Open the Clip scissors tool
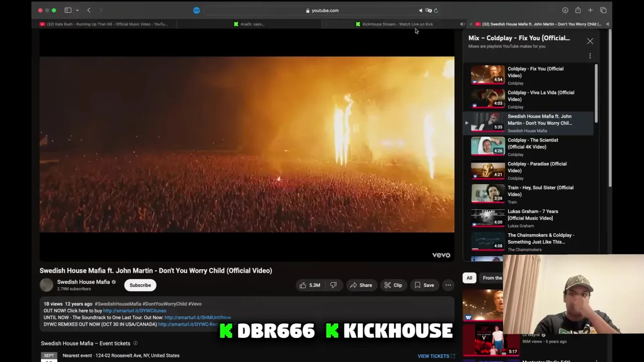 coord(393,285)
